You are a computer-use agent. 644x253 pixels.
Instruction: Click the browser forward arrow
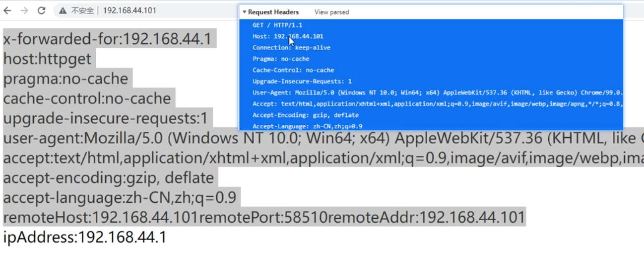pyautogui.click(x=24, y=10)
